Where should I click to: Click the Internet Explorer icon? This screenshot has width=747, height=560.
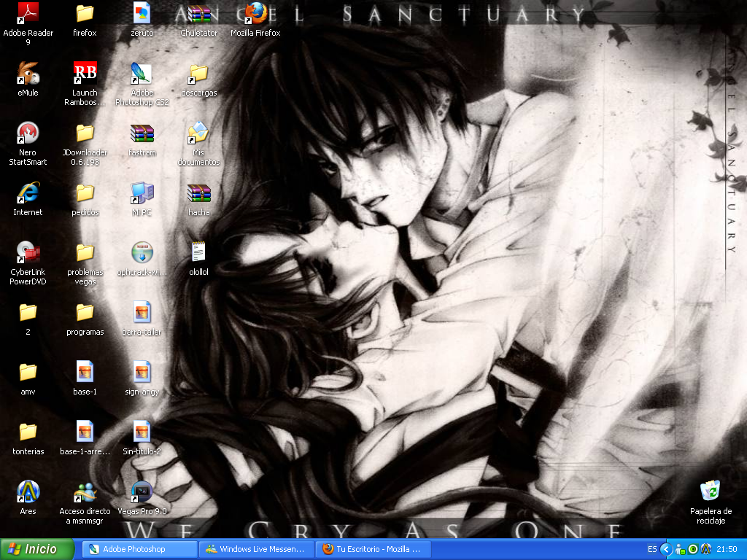coord(28,192)
